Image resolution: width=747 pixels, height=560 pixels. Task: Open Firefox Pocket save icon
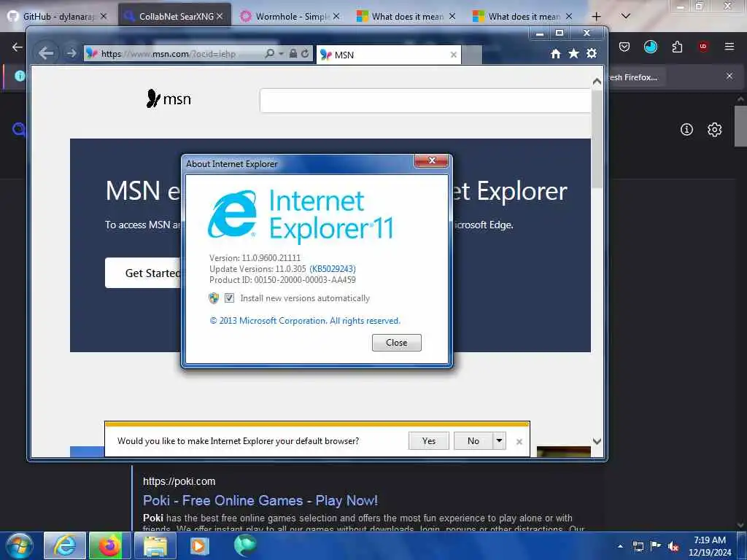(624, 47)
